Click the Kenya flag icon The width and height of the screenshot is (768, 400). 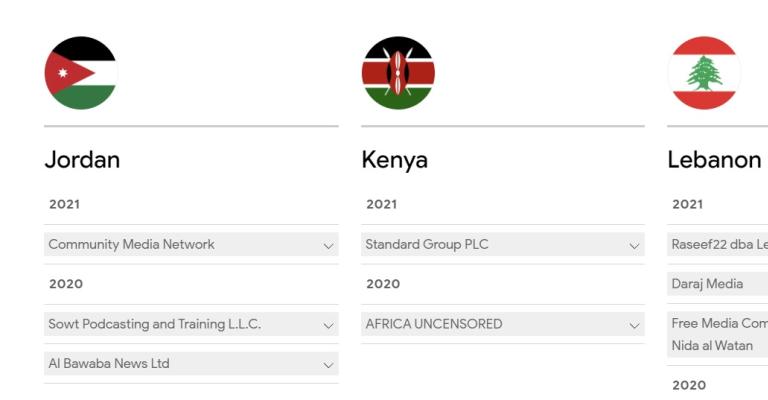coord(398,73)
